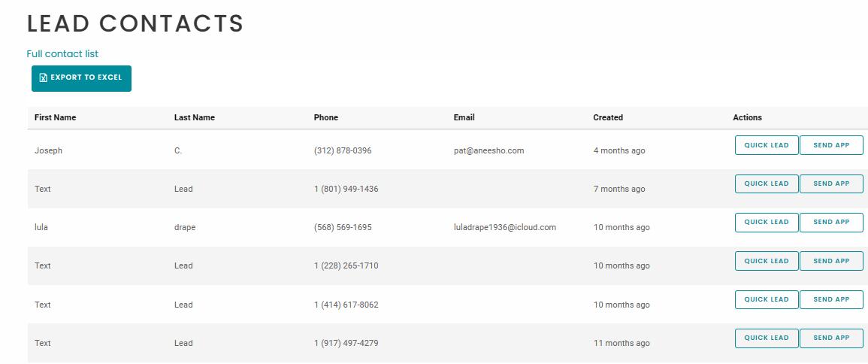868x364 pixels.
Task: Open the Full contact list link
Action: (62, 54)
